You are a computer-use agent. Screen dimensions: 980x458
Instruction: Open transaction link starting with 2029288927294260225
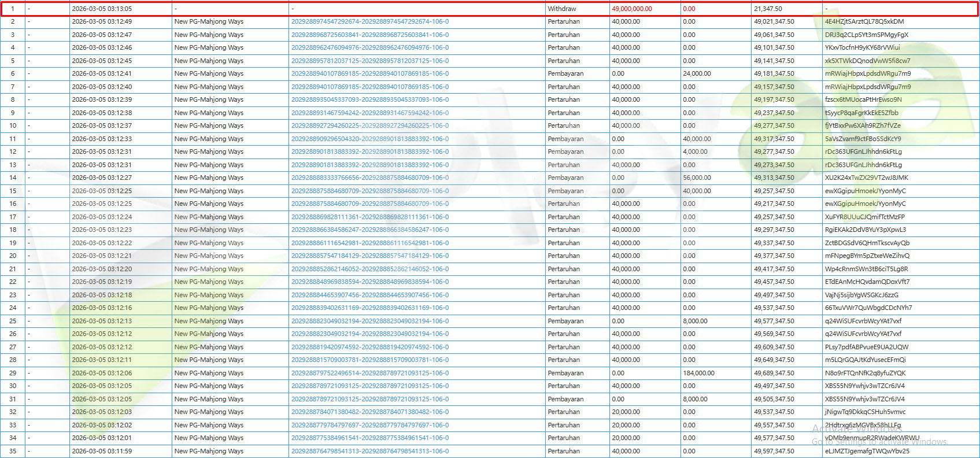coord(369,125)
